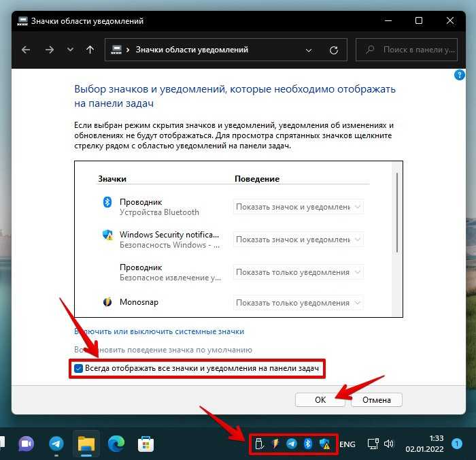Click safely remove hardware USB tray icon

259,444
